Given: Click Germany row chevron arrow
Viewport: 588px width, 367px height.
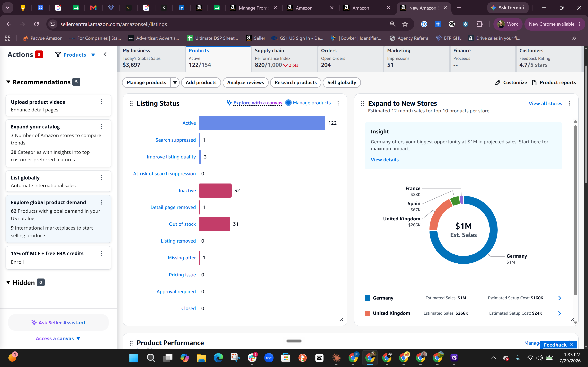Looking at the screenshot, I should [559, 298].
